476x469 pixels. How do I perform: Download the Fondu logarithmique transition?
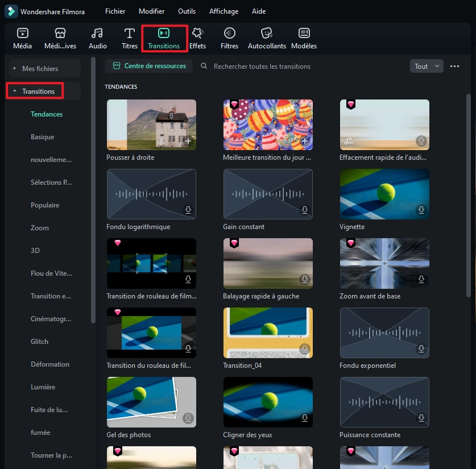(188, 210)
